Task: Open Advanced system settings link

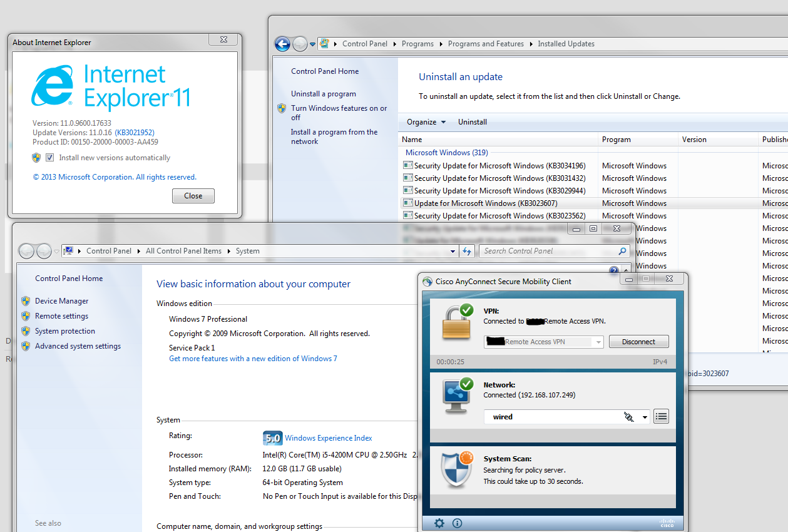Action: click(78, 346)
